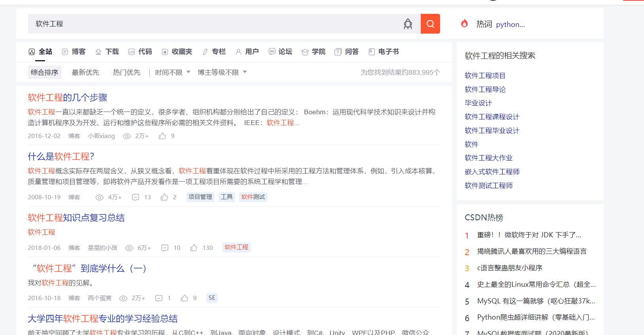Image resolution: width=644 pixels, height=335 pixels.
Task: Open related search 软件工程导论
Action: (485, 89)
